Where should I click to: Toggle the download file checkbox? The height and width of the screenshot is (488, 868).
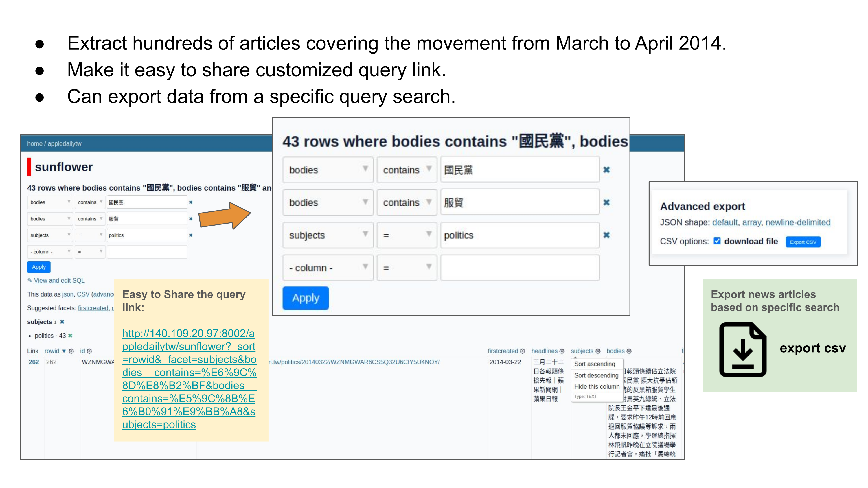(717, 241)
